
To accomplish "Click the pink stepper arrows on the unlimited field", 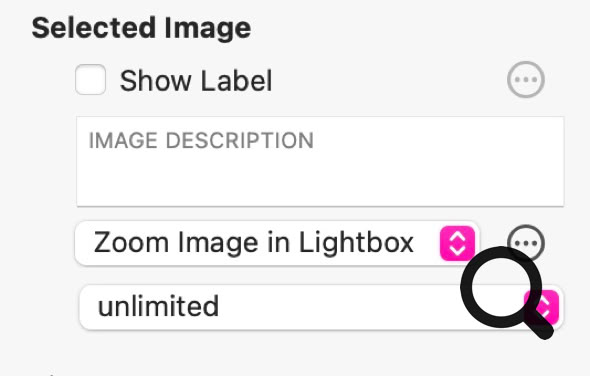I will coord(542,307).
